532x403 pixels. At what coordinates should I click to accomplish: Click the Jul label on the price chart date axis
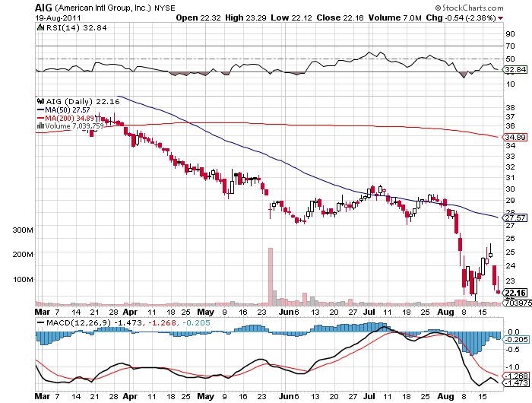(369, 312)
